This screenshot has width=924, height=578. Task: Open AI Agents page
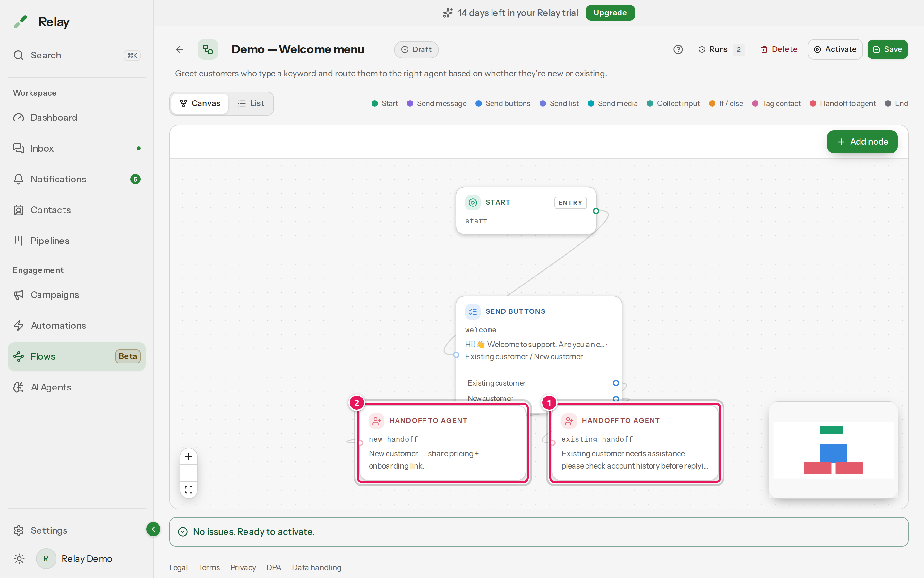point(76,387)
